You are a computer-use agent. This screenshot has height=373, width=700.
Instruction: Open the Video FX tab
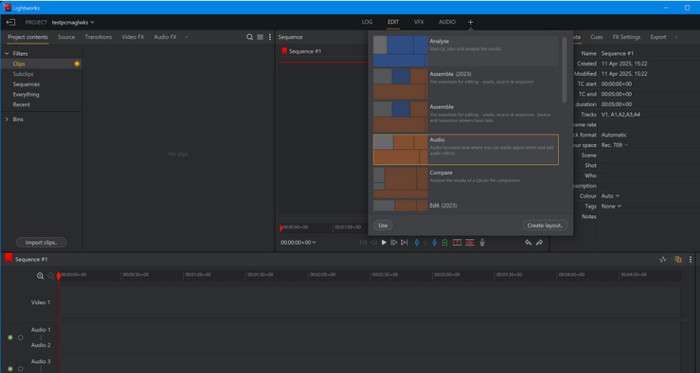pyautogui.click(x=133, y=37)
